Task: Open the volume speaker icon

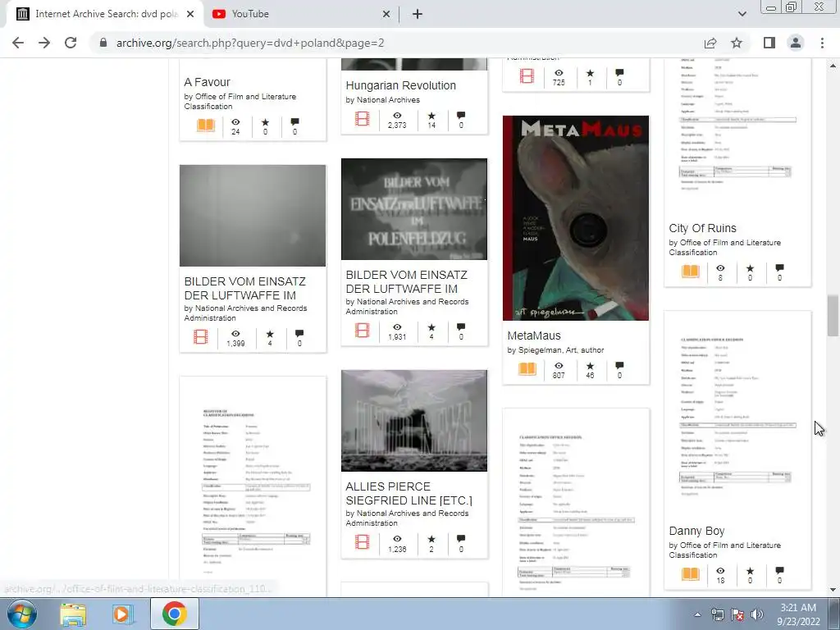Action: point(757,614)
